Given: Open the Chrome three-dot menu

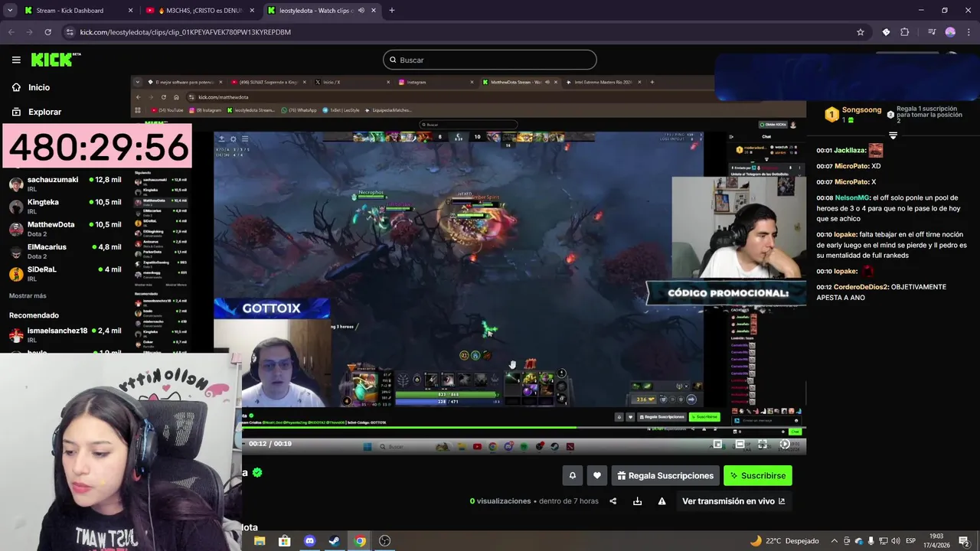Looking at the screenshot, I should 968,32.
